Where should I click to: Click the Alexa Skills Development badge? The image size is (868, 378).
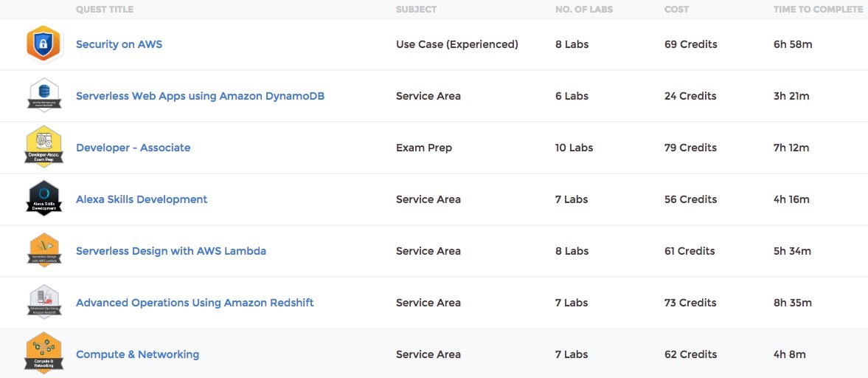(44, 199)
